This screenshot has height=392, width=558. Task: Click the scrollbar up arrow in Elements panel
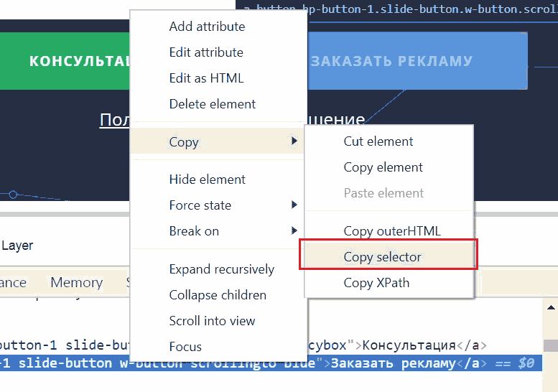click(551, 308)
